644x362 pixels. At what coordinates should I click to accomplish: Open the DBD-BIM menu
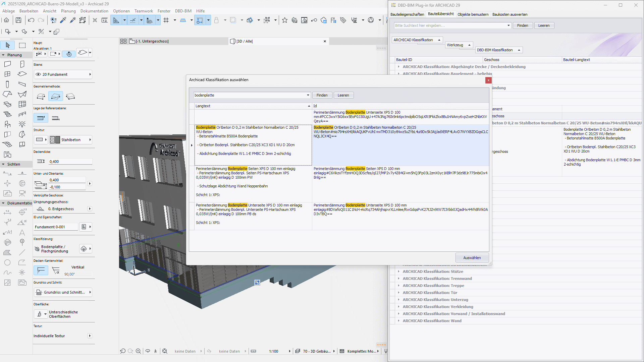[x=183, y=11]
